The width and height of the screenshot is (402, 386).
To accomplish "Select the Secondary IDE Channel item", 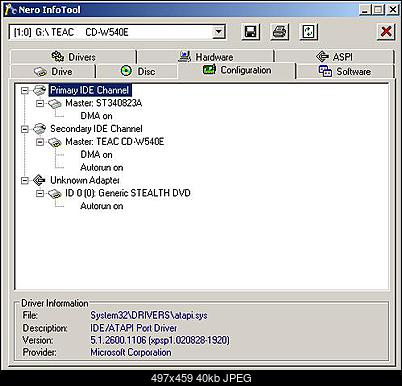I will 96,129.
